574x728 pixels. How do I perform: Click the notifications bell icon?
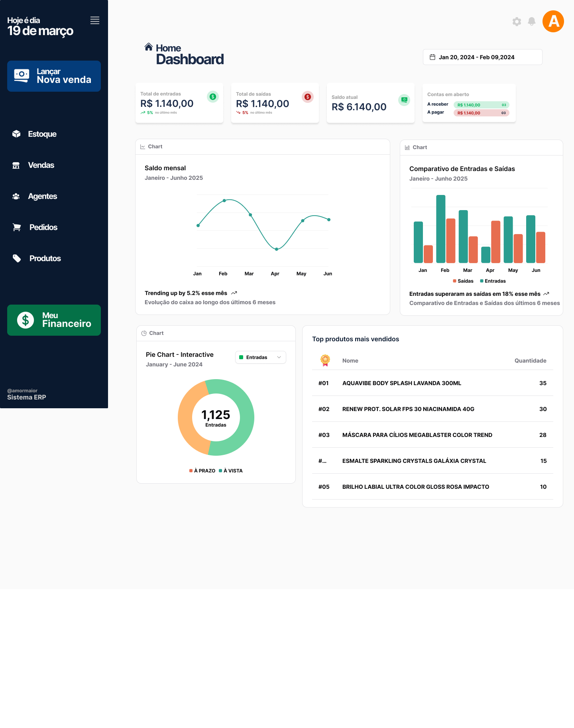pyautogui.click(x=531, y=22)
